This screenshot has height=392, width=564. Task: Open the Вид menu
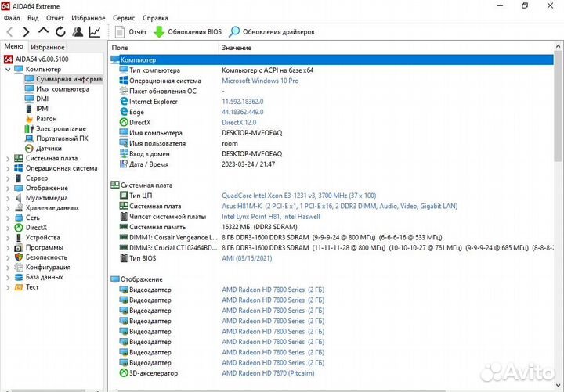coord(33,18)
